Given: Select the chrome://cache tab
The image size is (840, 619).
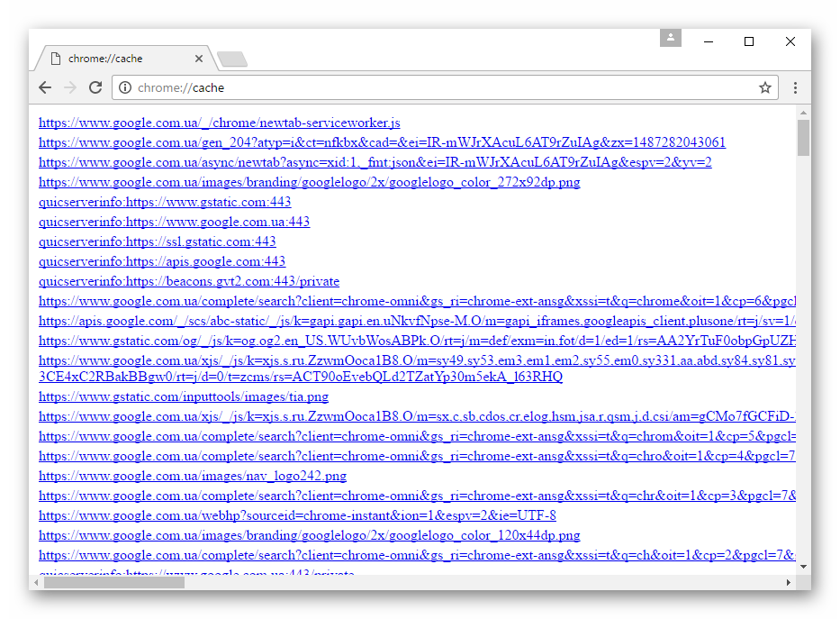Looking at the screenshot, I should point(117,59).
